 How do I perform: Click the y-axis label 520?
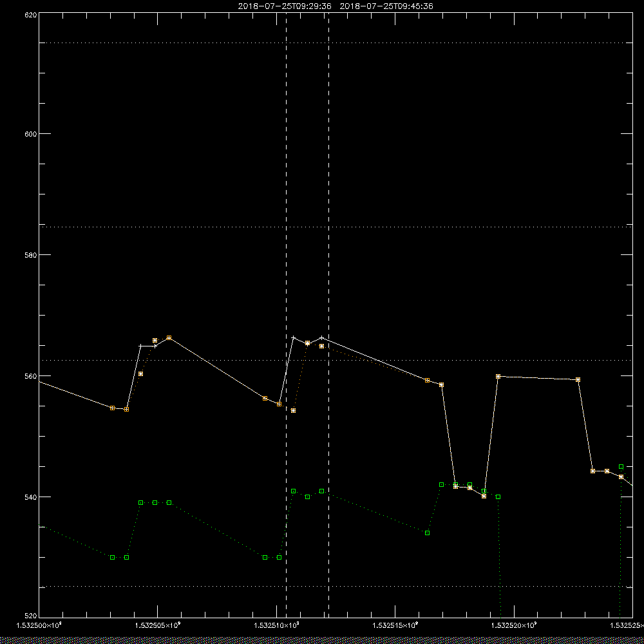[x=31, y=616]
